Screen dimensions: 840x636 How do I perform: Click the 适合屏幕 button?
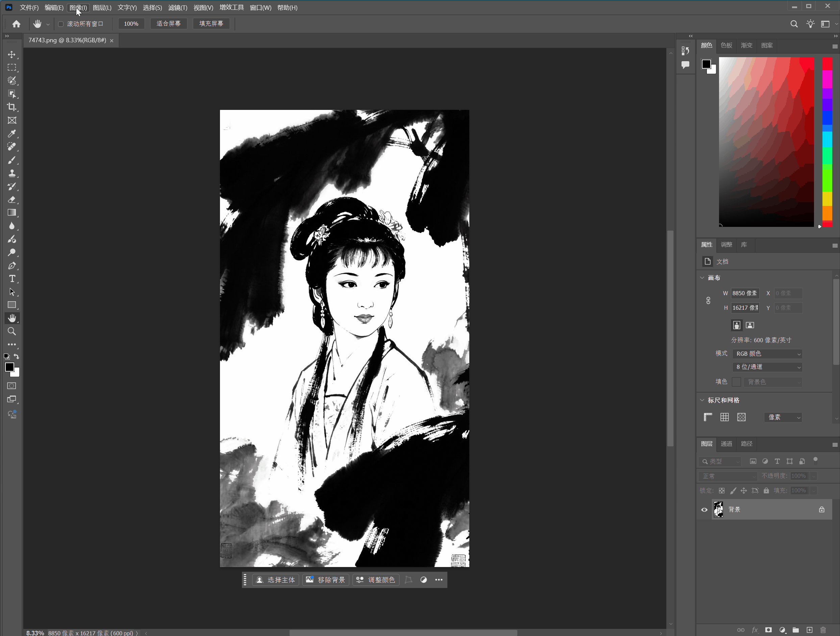pyautogui.click(x=169, y=24)
